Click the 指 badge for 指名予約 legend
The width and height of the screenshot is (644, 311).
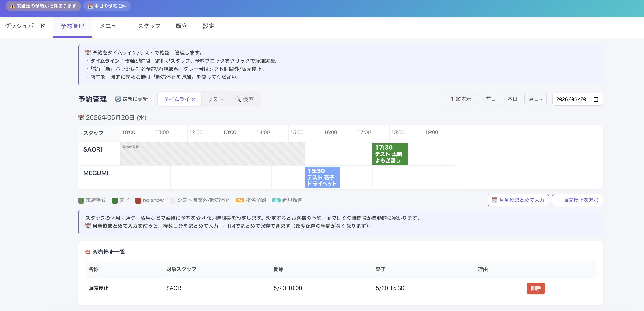tap(240, 200)
